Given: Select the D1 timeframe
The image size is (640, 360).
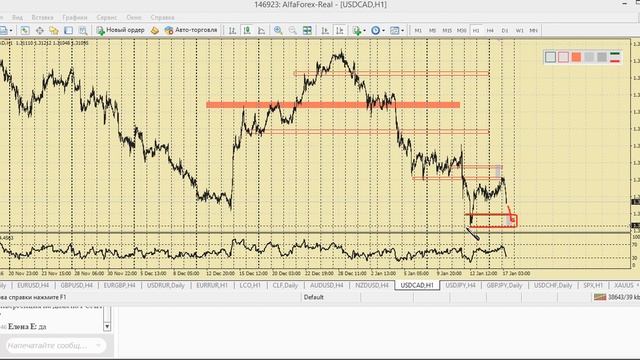Looking at the screenshot, I should click(x=505, y=30).
